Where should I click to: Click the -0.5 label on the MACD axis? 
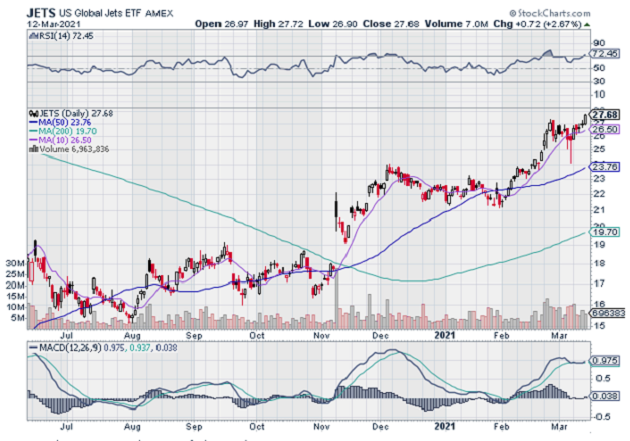(601, 417)
